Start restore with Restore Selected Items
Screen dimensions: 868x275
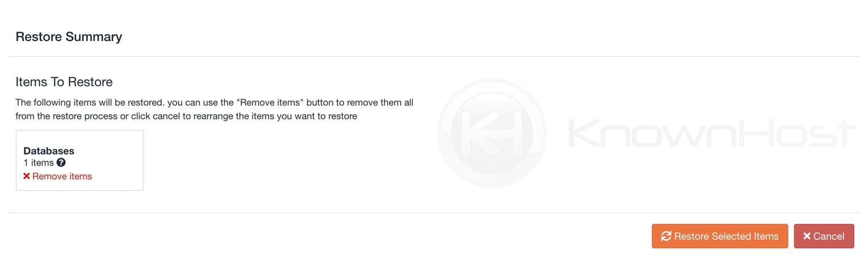point(720,236)
